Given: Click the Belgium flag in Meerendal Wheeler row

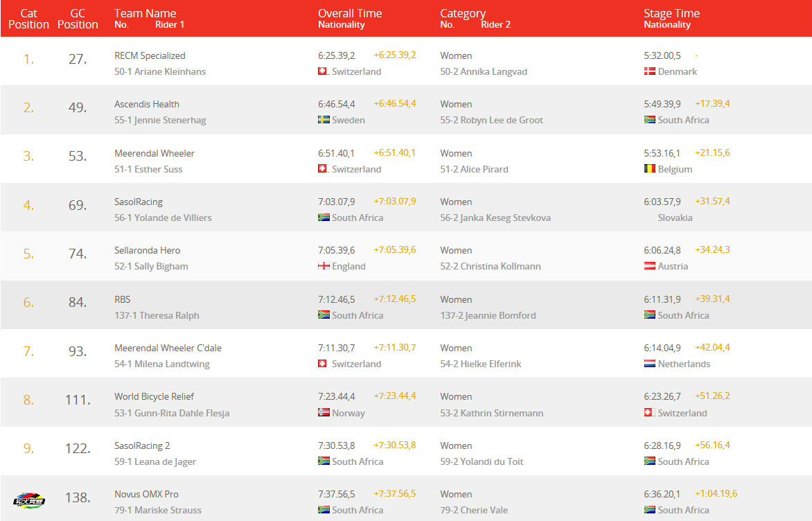Looking at the screenshot, I should coord(649,168).
